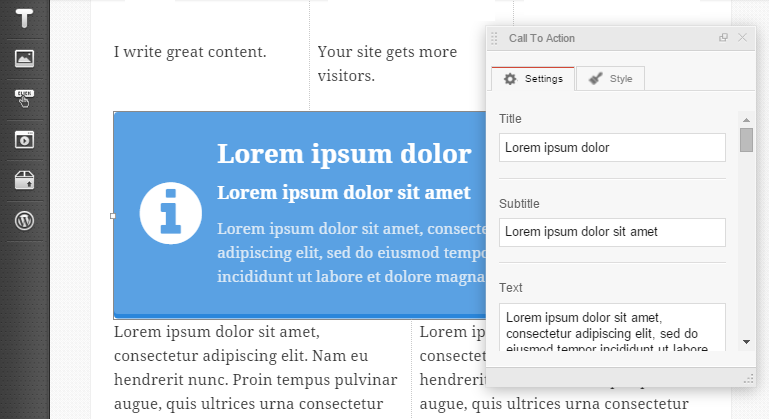Switch to the Settings tab
Viewport: 769px width, 419px height.
(x=533, y=79)
